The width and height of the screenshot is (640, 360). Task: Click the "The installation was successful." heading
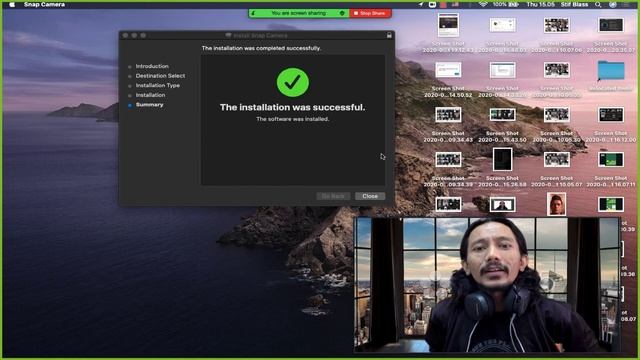[x=292, y=107]
